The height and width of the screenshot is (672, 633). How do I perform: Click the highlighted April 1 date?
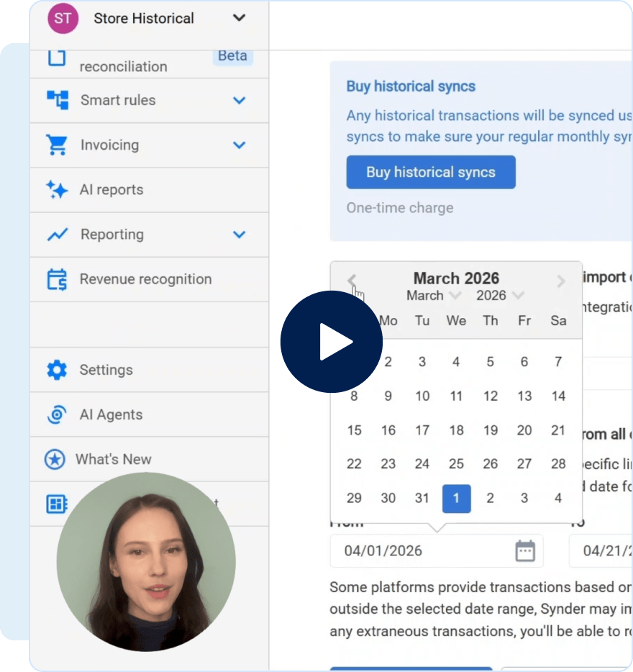coord(457,499)
